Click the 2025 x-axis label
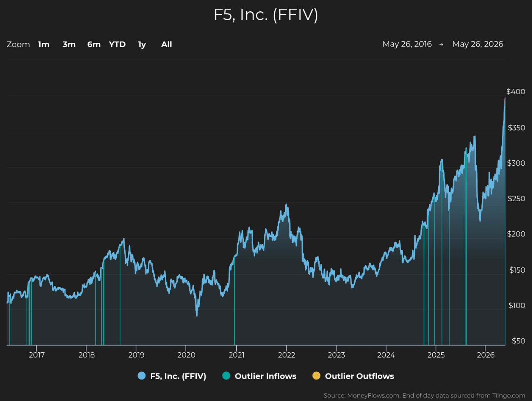The height and width of the screenshot is (401, 532). tap(436, 355)
